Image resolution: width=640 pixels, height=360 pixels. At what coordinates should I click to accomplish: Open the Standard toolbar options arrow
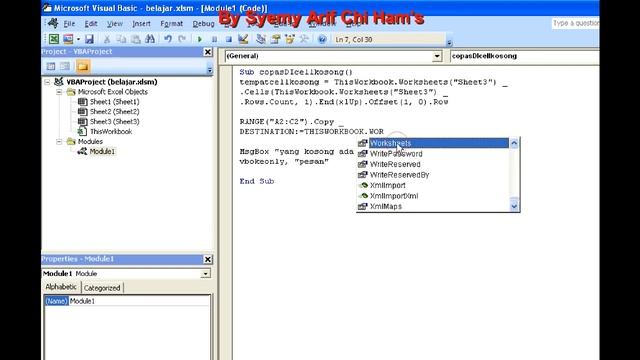point(449,42)
